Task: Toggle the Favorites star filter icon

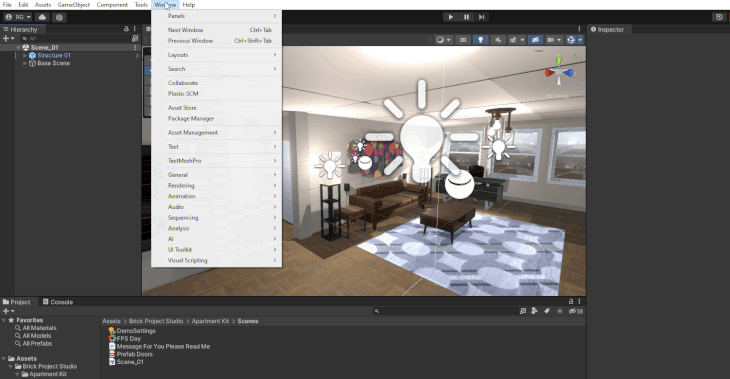Action: click(560, 311)
